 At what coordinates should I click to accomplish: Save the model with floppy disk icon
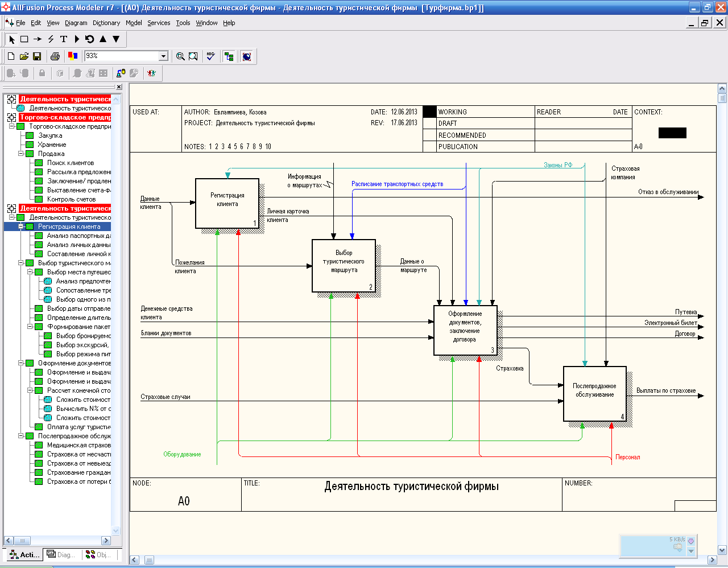pos(37,56)
